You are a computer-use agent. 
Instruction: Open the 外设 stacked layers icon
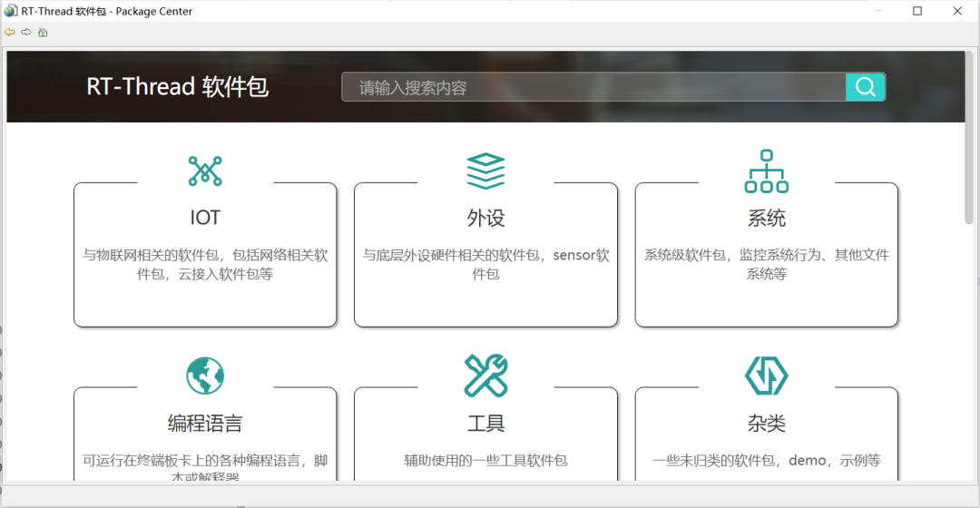pos(485,171)
